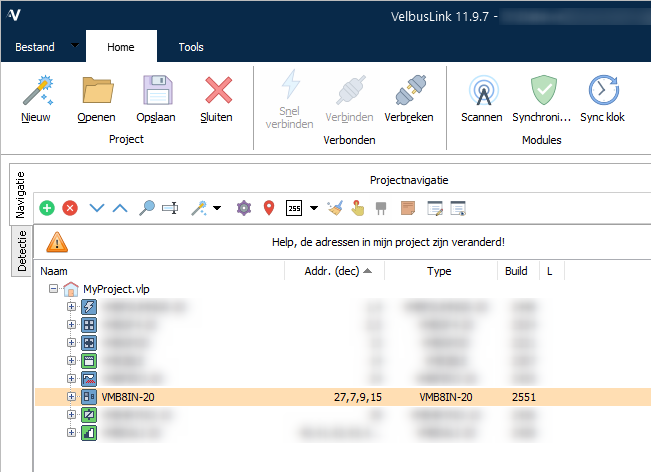Click the Velbus logo in title bar
The width and height of the screenshot is (651, 472).
[14, 15]
